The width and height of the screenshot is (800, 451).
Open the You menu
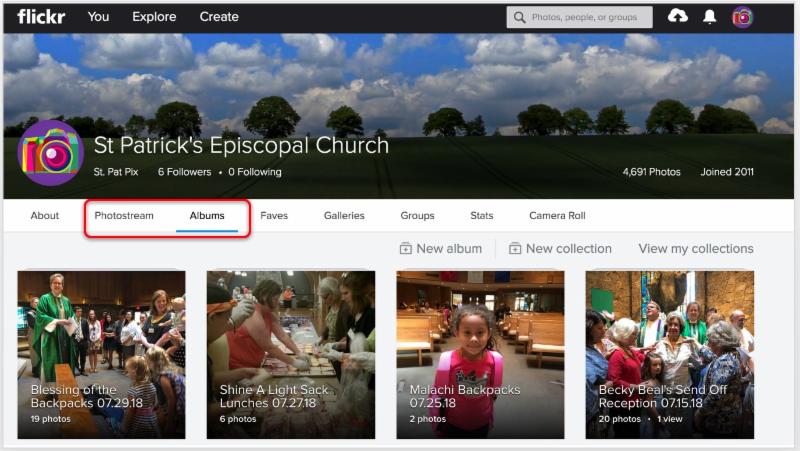coord(98,17)
